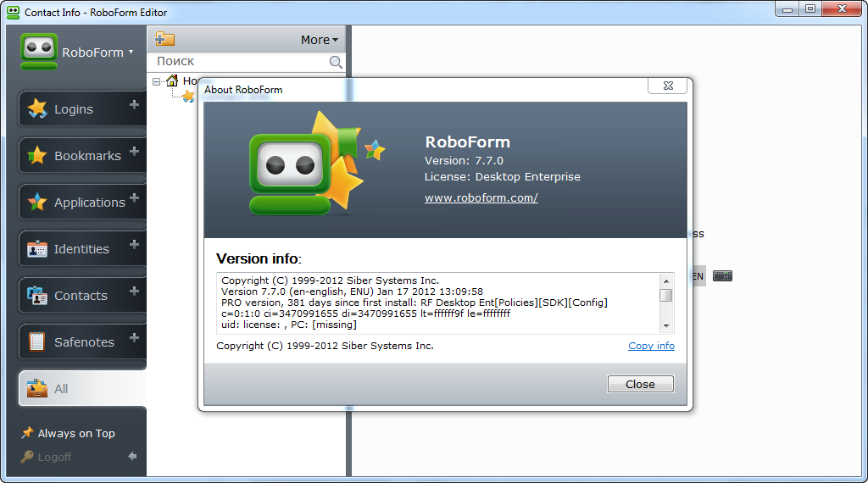
Task: Click the version info text box
Action: tap(439, 303)
